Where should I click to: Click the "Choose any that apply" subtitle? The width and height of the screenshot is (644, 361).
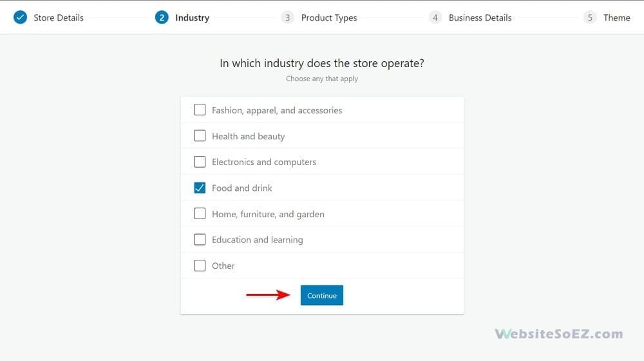point(322,79)
